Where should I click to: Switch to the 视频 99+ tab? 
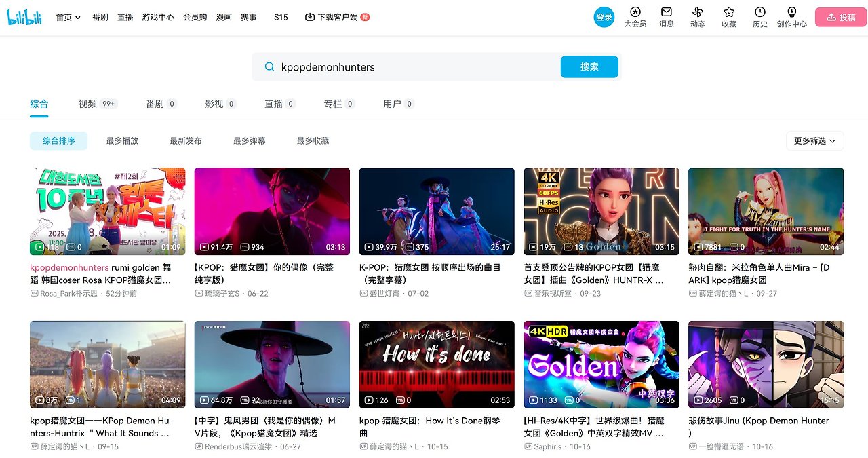pyautogui.click(x=98, y=104)
